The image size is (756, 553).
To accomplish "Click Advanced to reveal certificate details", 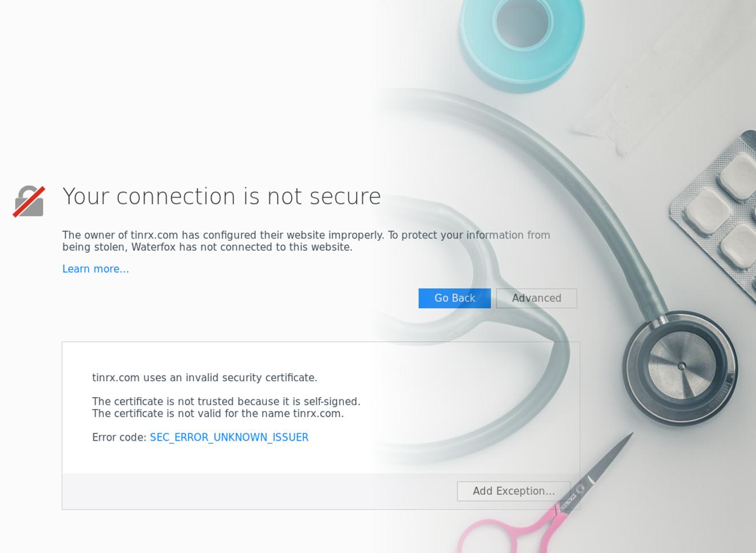I will point(536,298).
